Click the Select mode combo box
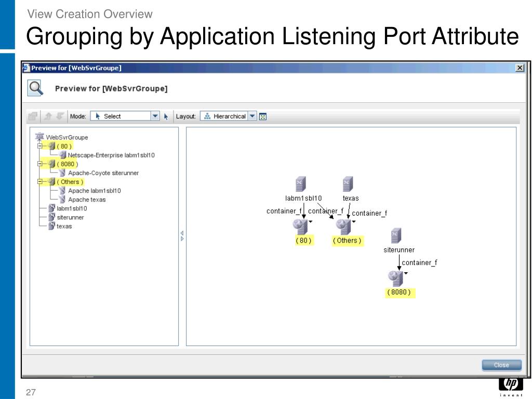 (125, 116)
